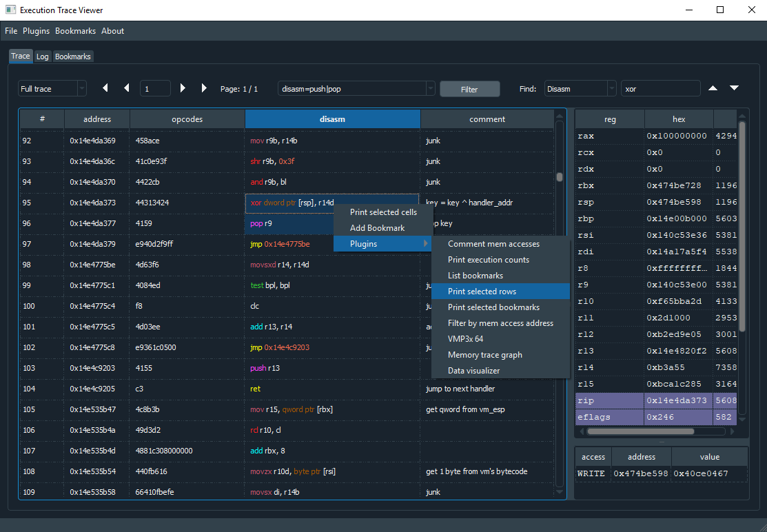Open the Bookmarks menu in menu bar
The height and width of the screenshot is (532, 767).
click(75, 30)
